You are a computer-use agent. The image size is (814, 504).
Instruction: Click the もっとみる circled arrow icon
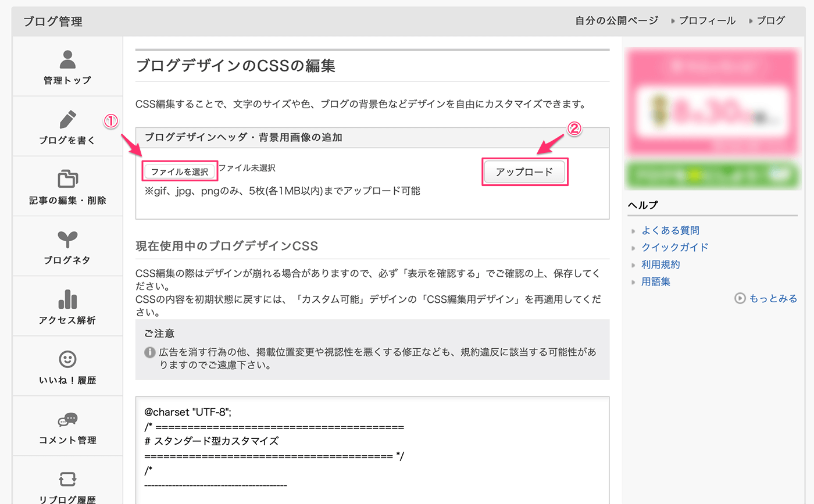740,298
